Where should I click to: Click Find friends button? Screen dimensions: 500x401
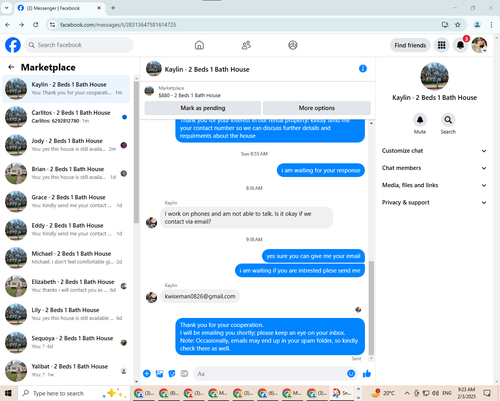tap(410, 45)
